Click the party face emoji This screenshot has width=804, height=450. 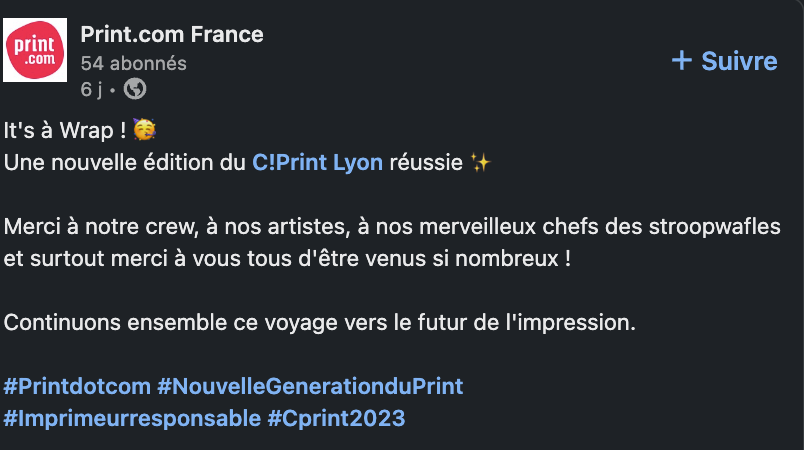[x=145, y=130]
